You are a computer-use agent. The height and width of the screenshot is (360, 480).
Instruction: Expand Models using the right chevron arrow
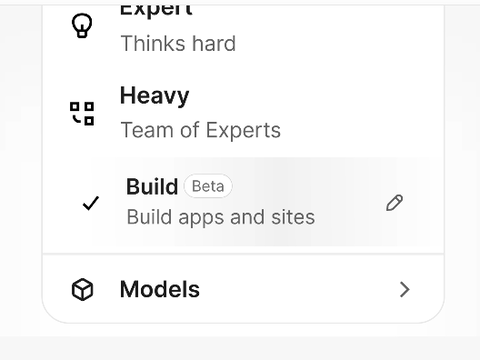coord(404,289)
